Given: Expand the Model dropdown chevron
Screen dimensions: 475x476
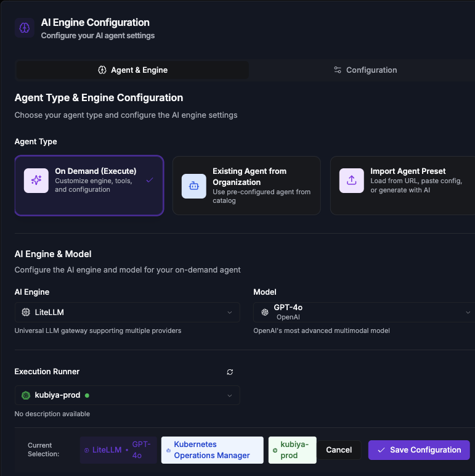Looking at the screenshot, I should point(468,313).
